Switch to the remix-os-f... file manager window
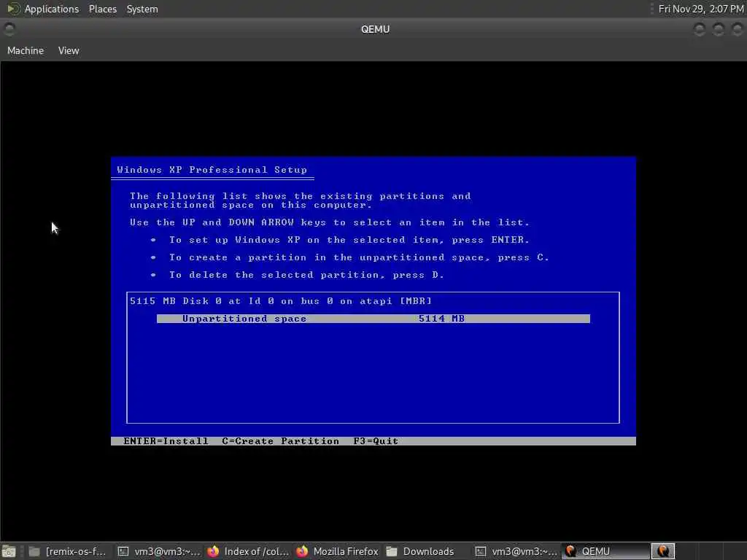The height and width of the screenshot is (560, 747). [x=68, y=551]
